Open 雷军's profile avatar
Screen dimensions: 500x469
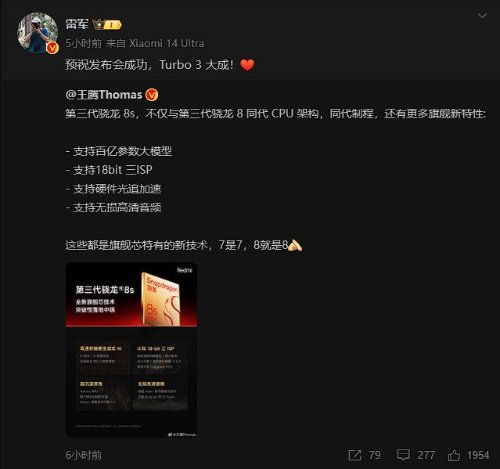[x=37, y=33]
